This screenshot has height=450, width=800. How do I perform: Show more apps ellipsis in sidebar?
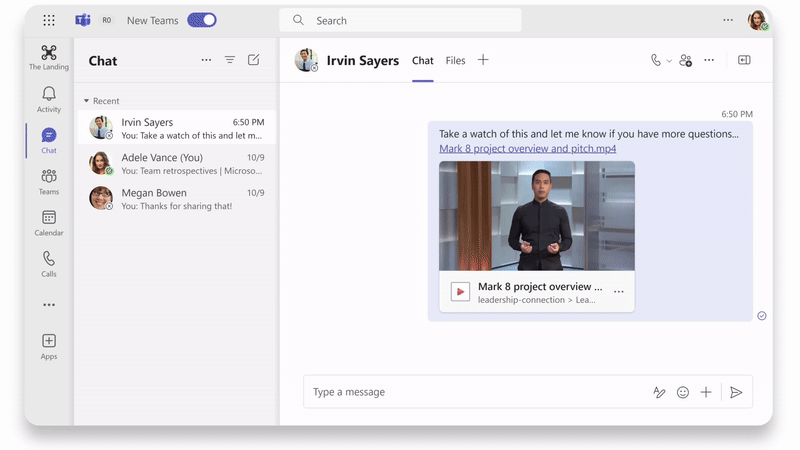click(49, 305)
